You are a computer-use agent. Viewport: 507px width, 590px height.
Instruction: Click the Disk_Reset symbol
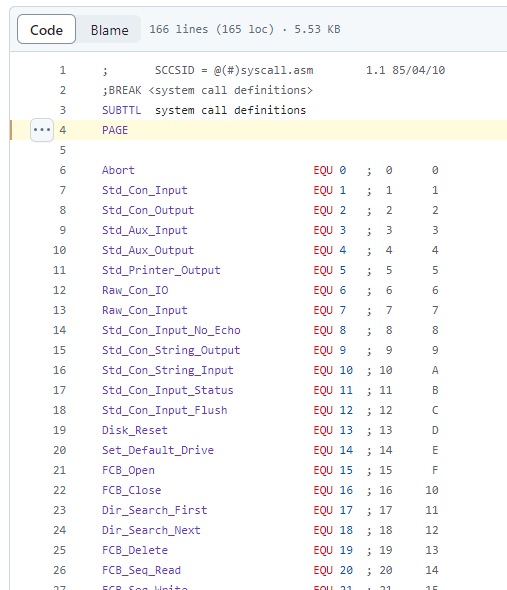click(135, 430)
